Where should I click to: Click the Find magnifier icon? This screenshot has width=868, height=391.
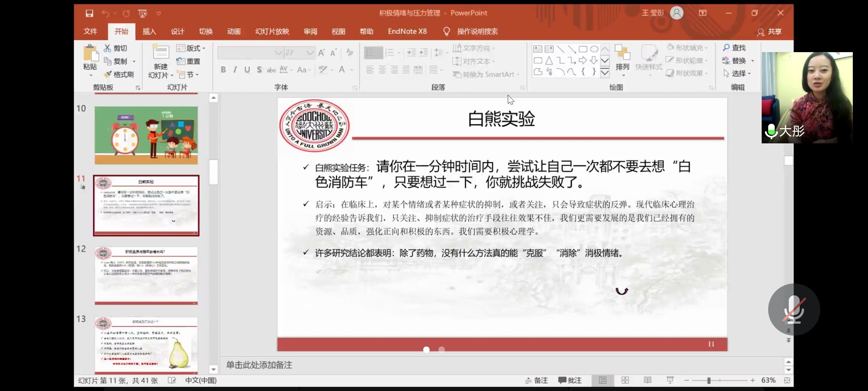pyautogui.click(x=726, y=47)
